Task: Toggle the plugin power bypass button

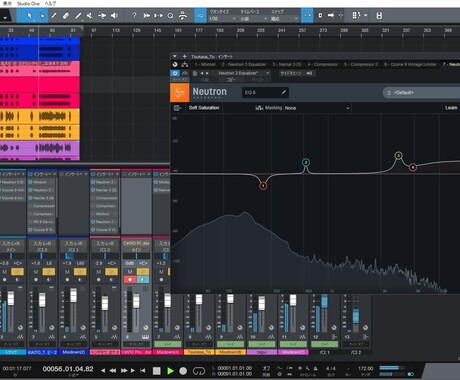Action: (x=175, y=73)
